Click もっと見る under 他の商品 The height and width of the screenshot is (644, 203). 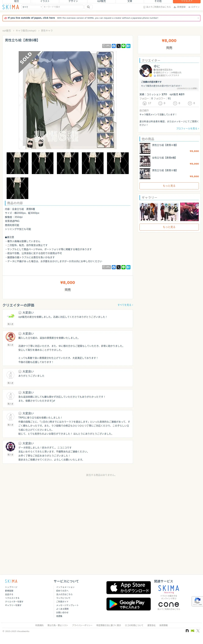pyautogui.click(x=169, y=186)
